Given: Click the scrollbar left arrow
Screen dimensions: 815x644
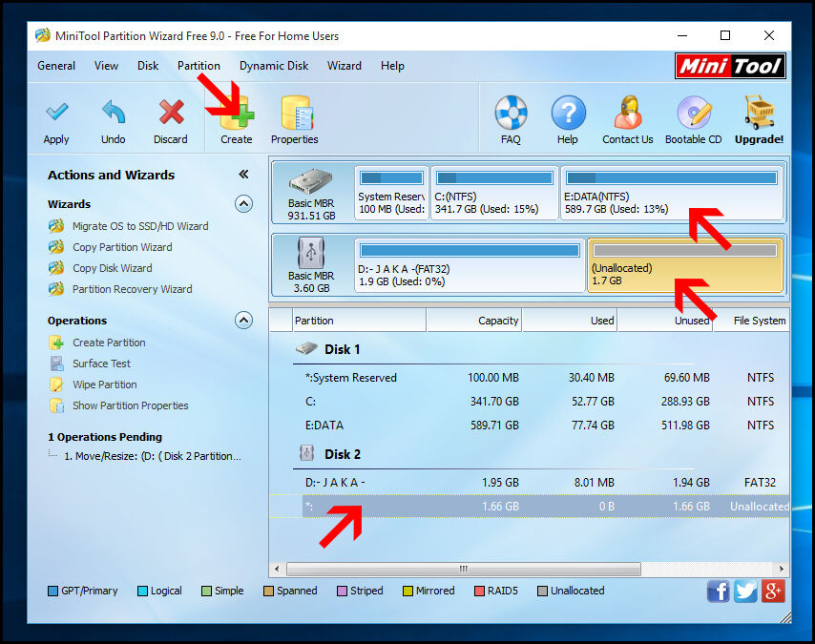Looking at the screenshot, I should click(277, 570).
